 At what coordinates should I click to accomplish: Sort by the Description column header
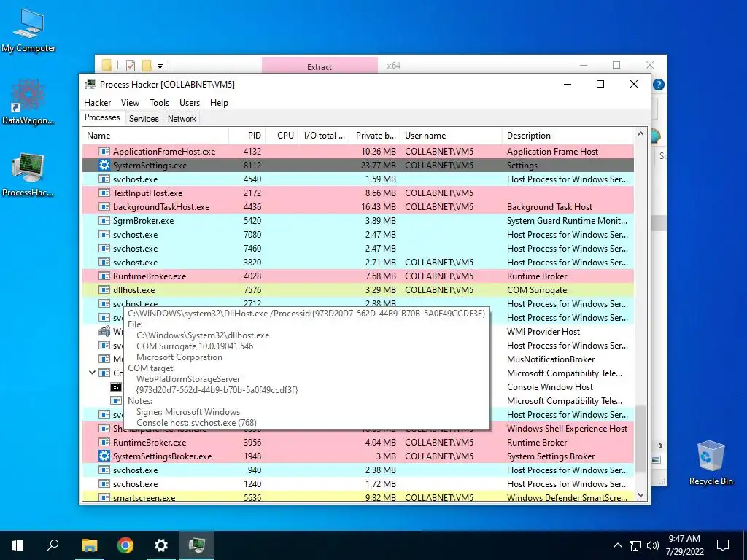pyautogui.click(x=568, y=135)
